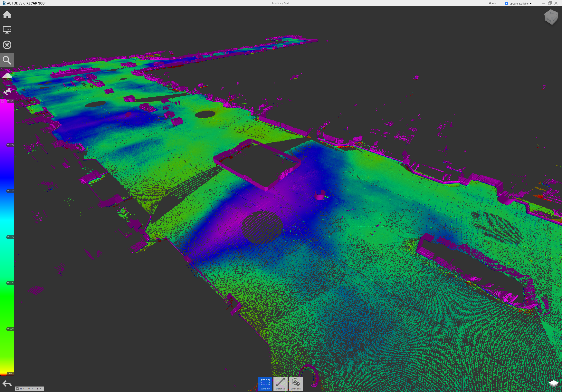Select the compass navigation tool
This screenshot has width=562, height=392.
point(7,45)
